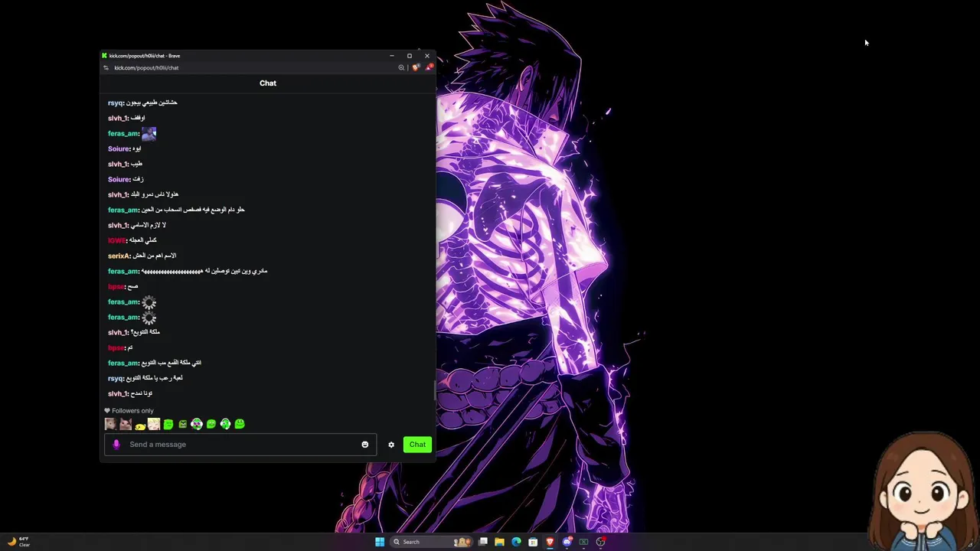Open File Explorer from taskbar
Viewport: 980px width, 551px height.
(x=499, y=542)
